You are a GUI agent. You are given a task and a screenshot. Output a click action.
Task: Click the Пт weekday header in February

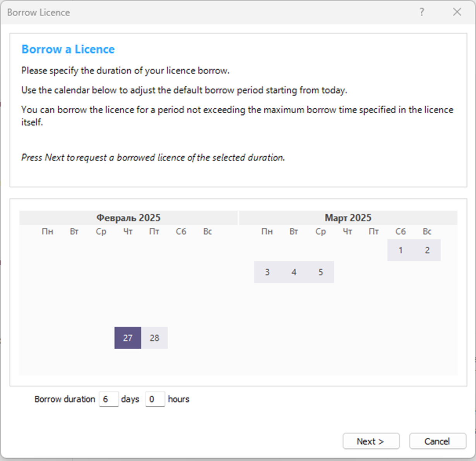click(x=154, y=232)
